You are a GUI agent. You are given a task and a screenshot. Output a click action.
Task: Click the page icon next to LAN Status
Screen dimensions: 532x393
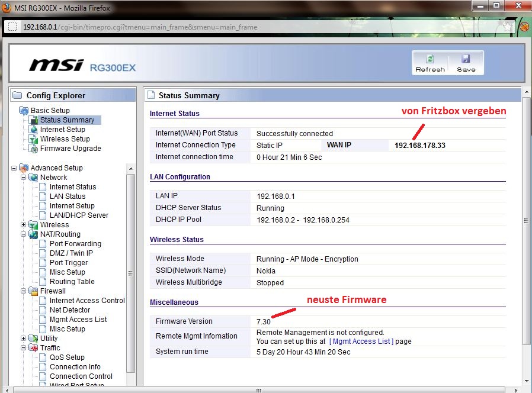(x=43, y=196)
